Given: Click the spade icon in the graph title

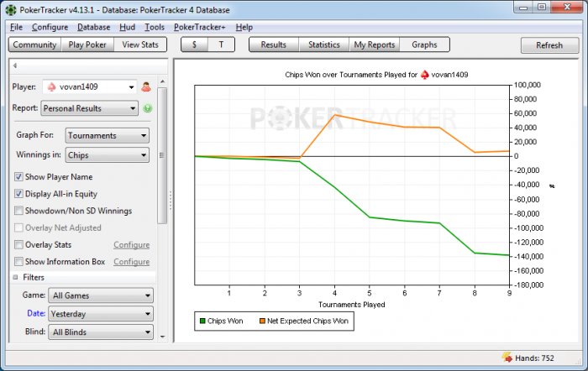Looking at the screenshot, I should pyautogui.click(x=424, y=75).
